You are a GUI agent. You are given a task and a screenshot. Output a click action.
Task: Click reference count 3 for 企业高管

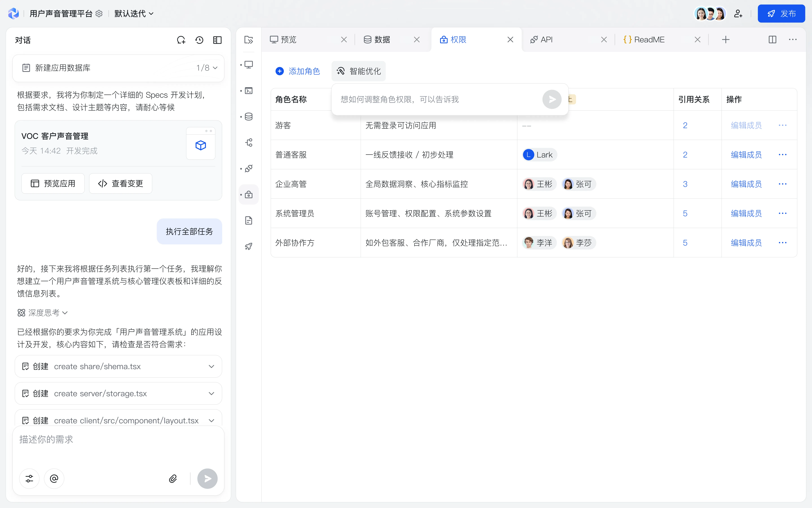(685, 184)
